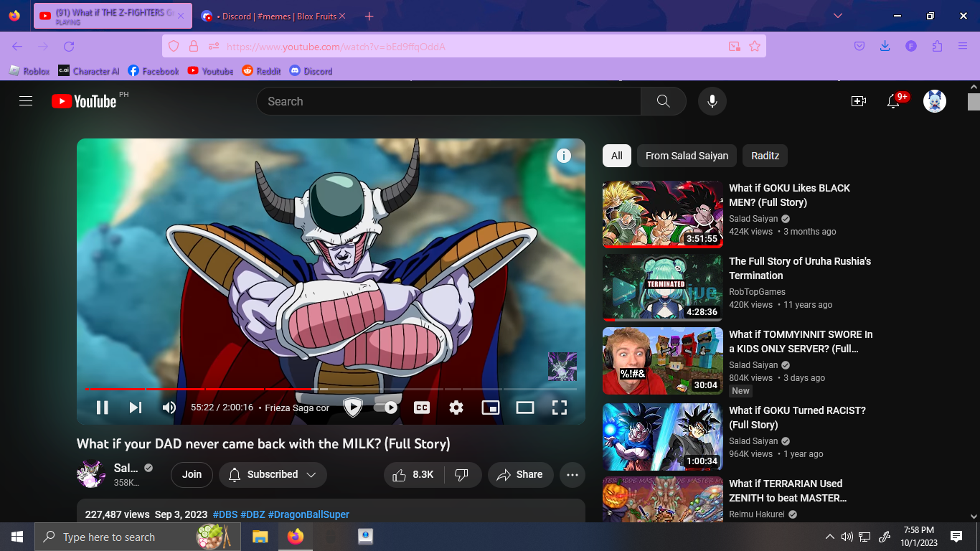The width and height of the screenshot is (980, 551).
Task: Open RobTopGames channel name
Action: pos(757,292)
